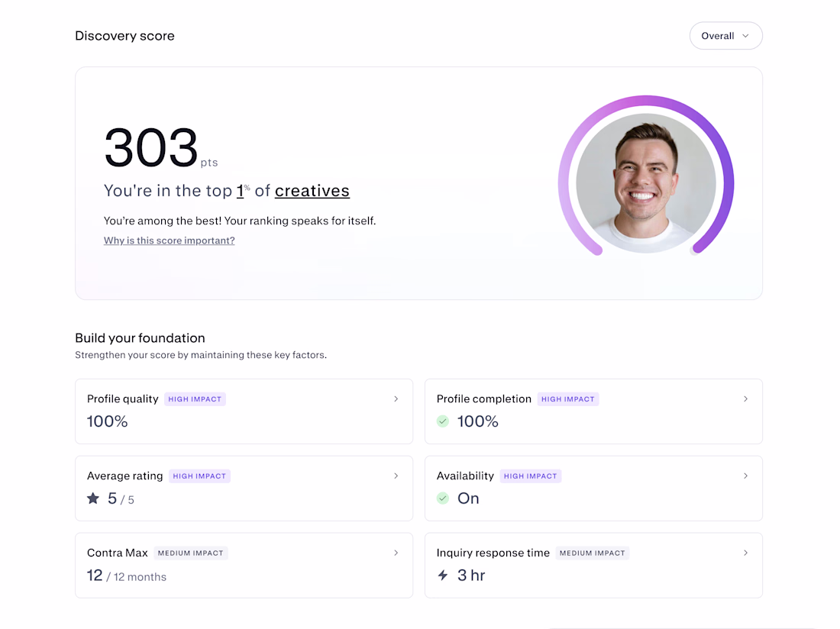This screenshot has height=629, width=840.
Task: Expand Profile completion chevron
Action: pos(745,398)
